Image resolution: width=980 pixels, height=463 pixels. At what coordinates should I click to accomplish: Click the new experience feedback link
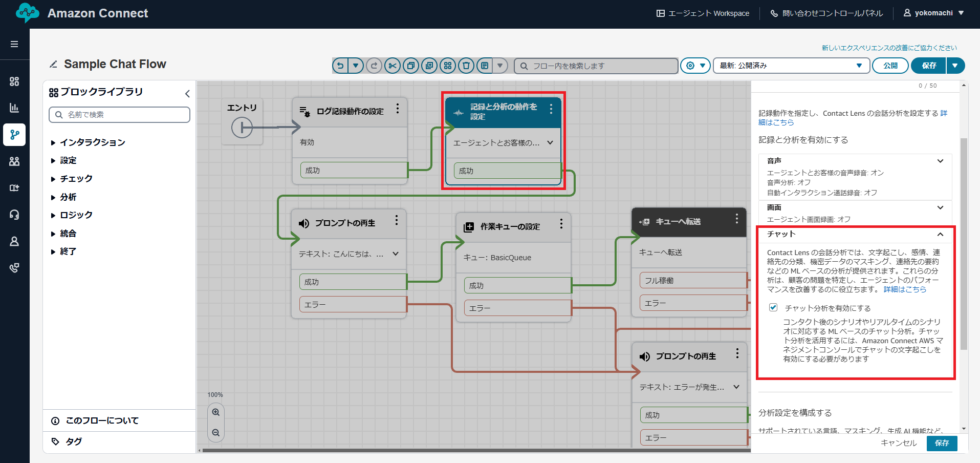pos(889,48)
